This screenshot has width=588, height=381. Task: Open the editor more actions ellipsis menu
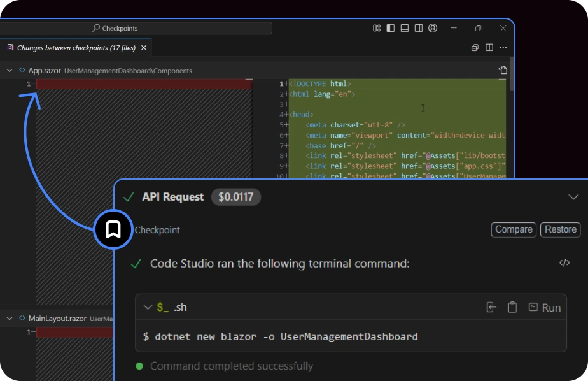pyautogui.click(x=503, y=47)
